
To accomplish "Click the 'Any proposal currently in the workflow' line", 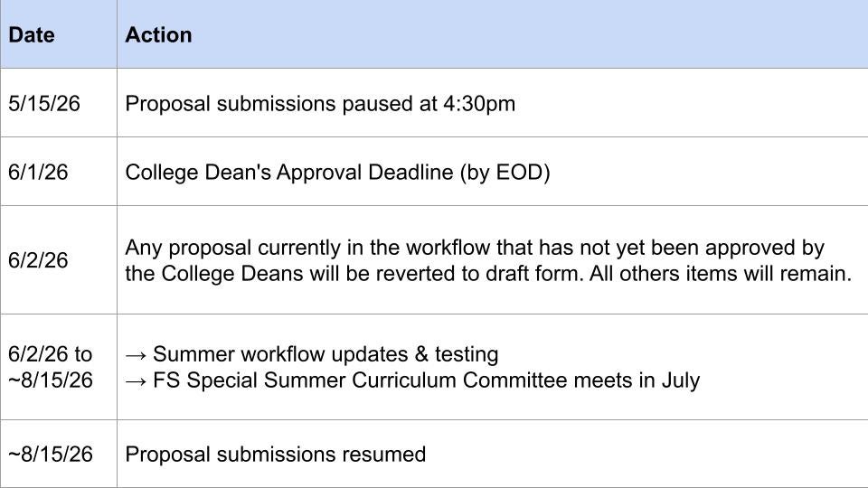I will click(x=475, y=248).
